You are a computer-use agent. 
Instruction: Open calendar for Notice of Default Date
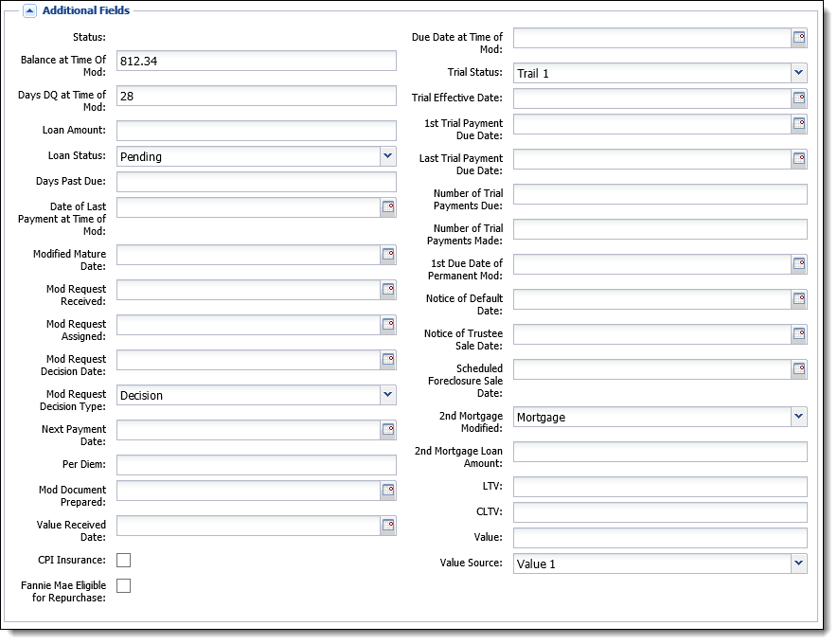coord(799,298)
